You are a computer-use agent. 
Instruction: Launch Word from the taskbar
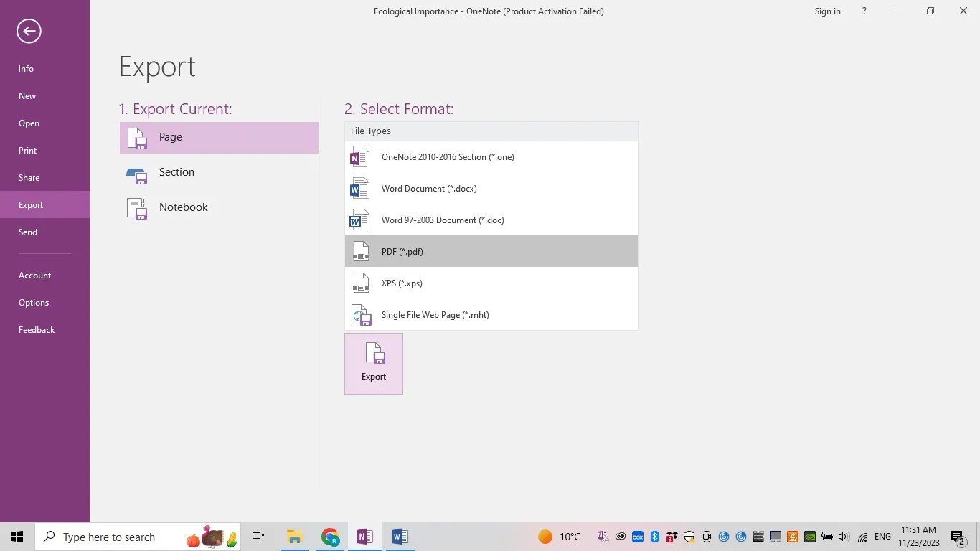[x=400, y=537]
